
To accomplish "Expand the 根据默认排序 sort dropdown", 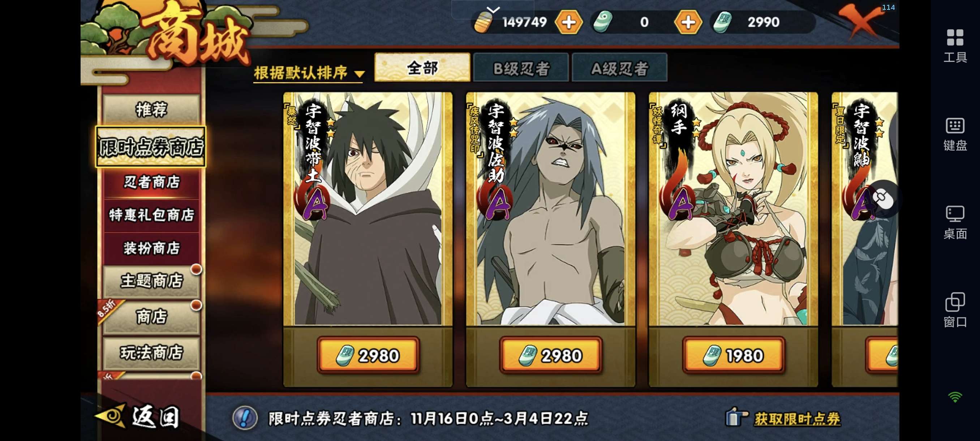I will point(309,73).
